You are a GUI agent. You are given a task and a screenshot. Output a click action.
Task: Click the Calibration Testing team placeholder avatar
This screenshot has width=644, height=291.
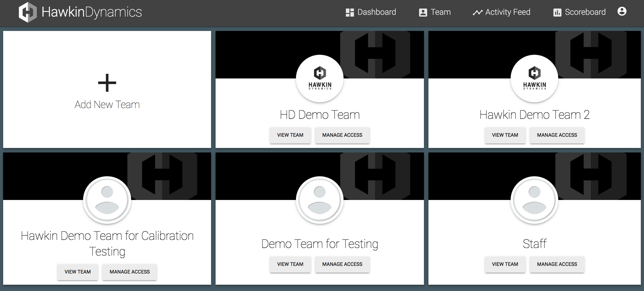coord(107,200)
